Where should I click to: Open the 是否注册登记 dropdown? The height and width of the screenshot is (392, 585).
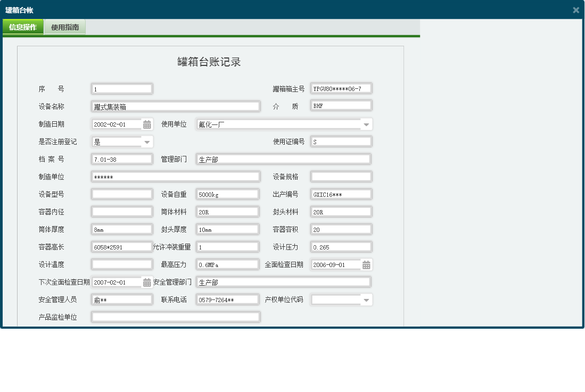click(x=148, y=141)
